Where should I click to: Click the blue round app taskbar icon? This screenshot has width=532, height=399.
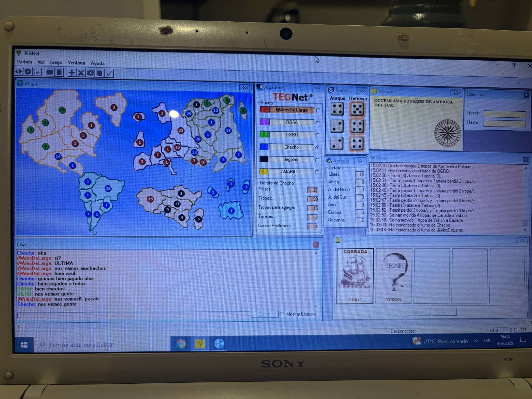click(x=219, y=343)
